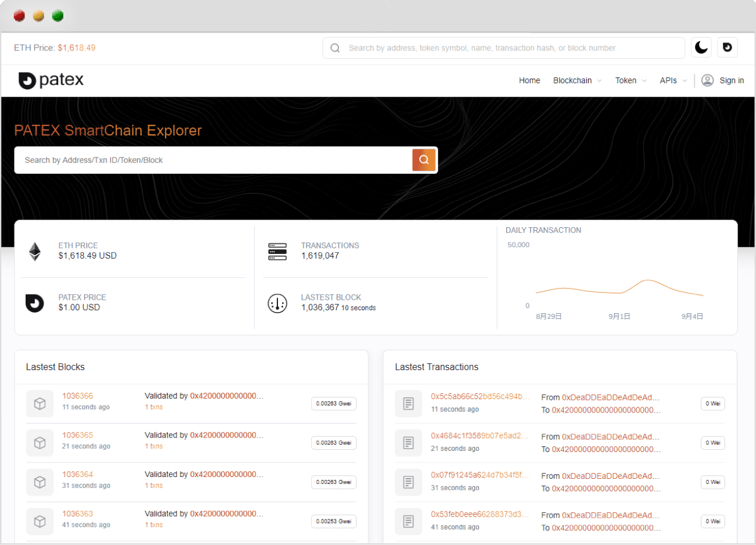Click the orange search button
756x545 pixels.
[424, 160]
